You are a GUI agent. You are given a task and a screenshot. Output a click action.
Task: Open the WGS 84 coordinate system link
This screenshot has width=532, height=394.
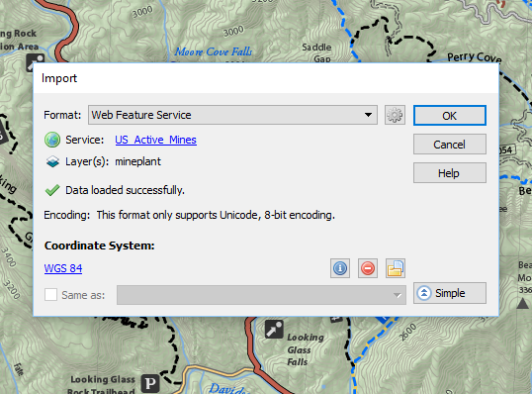pos(63,268)
